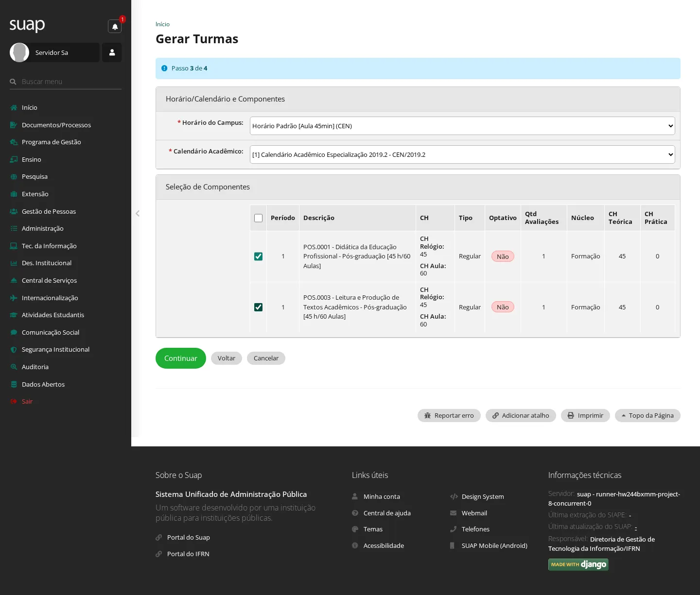Click the search magnifier icon in the sidebar

click(13, 82)
